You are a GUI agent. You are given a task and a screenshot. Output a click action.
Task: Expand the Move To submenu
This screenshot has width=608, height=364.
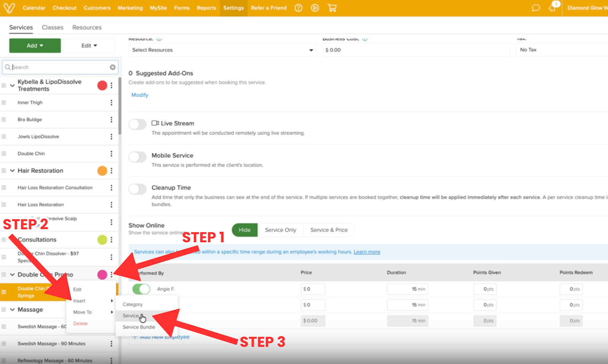[x=91, y=312]
